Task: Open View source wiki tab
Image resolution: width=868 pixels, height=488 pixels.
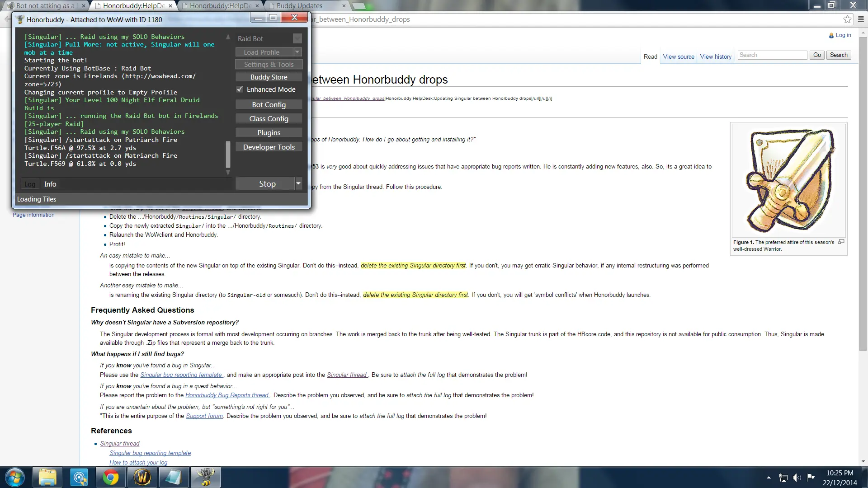Action: [679, 56]
